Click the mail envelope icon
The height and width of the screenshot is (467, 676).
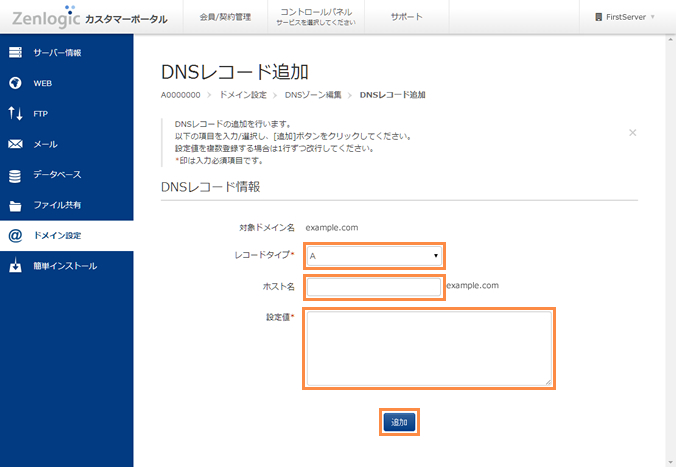(15, 144)
